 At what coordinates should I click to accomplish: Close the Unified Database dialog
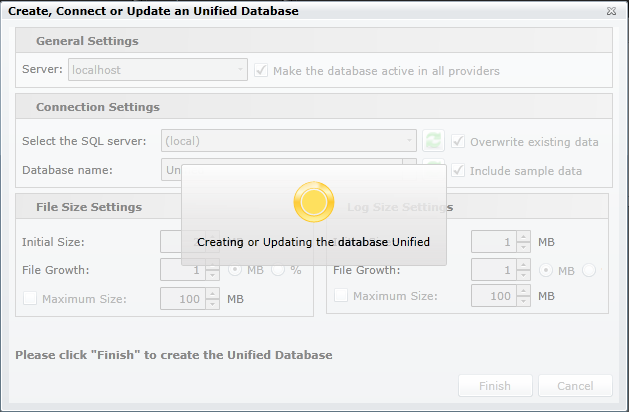coord(611,11)
